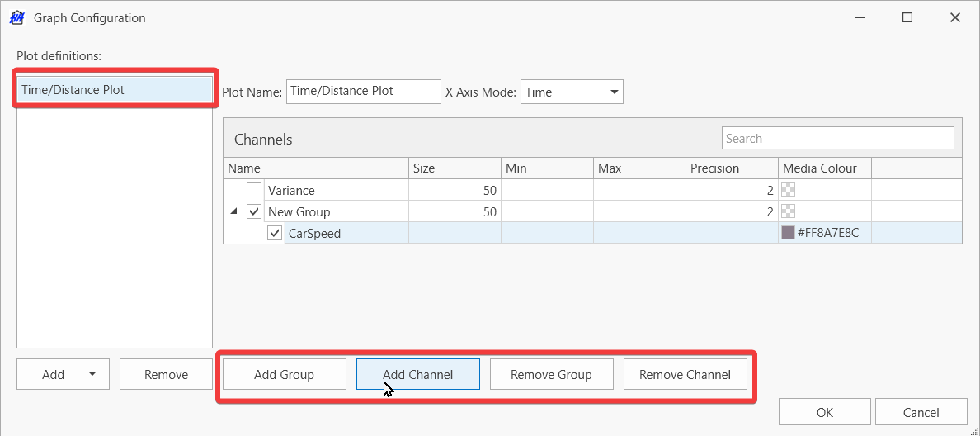This screenshot has height=436, width=980.
Task: Click the Add Group button
Action: pyautogui.click(x=284, y=374)
